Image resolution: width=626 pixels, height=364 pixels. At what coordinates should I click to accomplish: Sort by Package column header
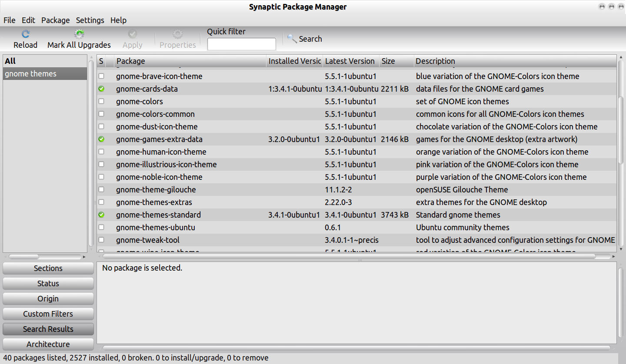point(190,61)
